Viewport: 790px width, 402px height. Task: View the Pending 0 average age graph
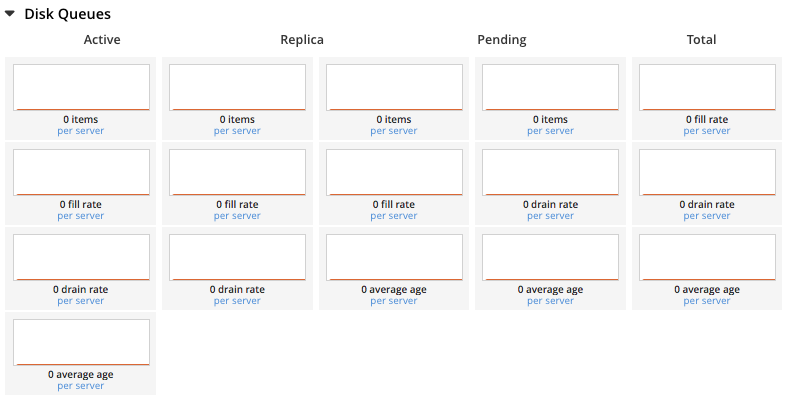pos(550,257)
